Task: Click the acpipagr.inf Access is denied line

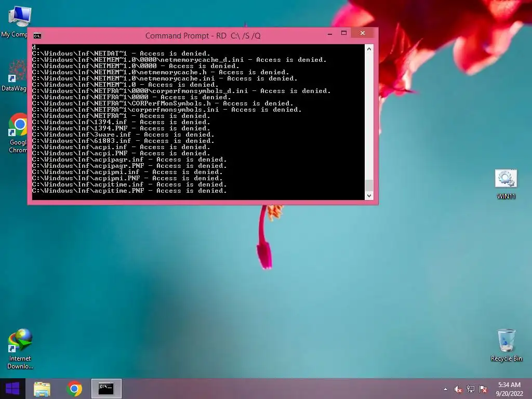Action: 129,159
